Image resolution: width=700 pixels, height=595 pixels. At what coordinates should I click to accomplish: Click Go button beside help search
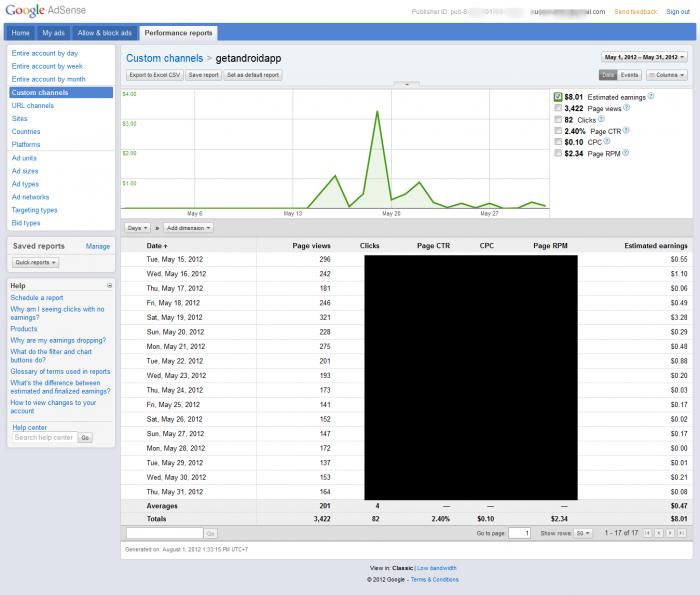[x=85, y=438]
